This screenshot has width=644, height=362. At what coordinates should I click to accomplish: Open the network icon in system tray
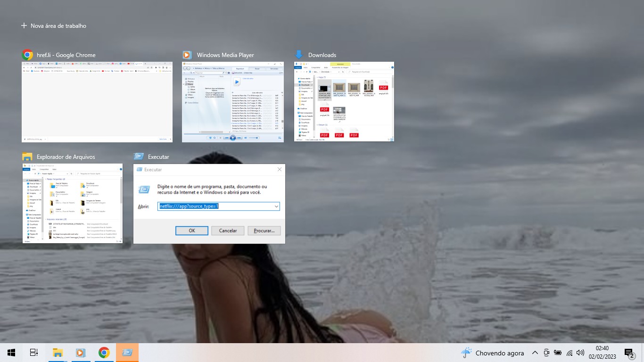tap(570, 353)
